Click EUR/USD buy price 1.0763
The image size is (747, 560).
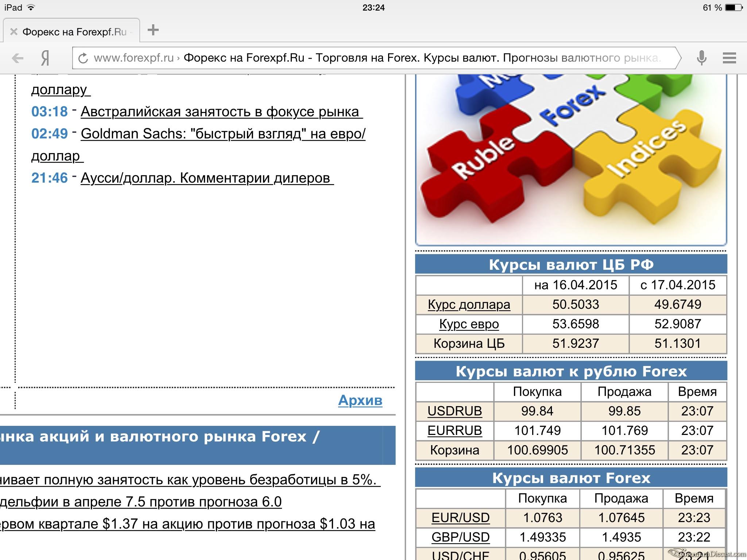point(543,518)
